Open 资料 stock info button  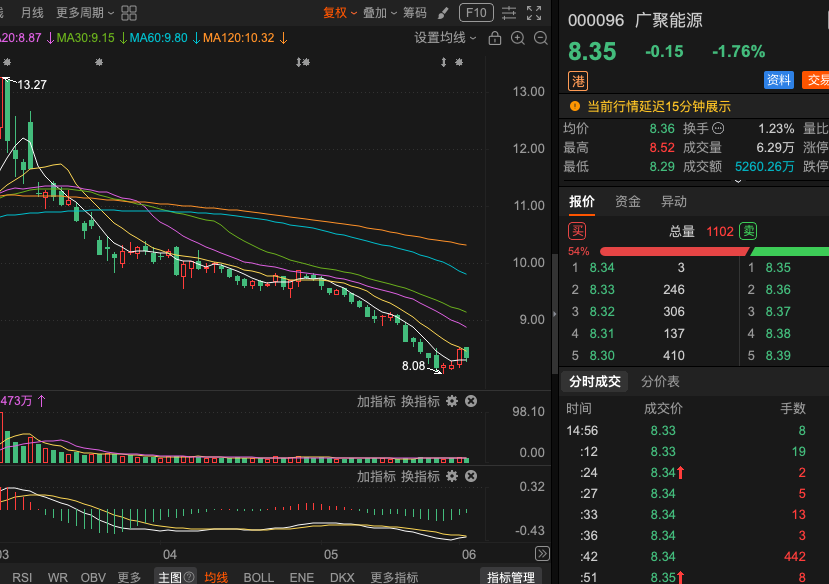(779, 80)
